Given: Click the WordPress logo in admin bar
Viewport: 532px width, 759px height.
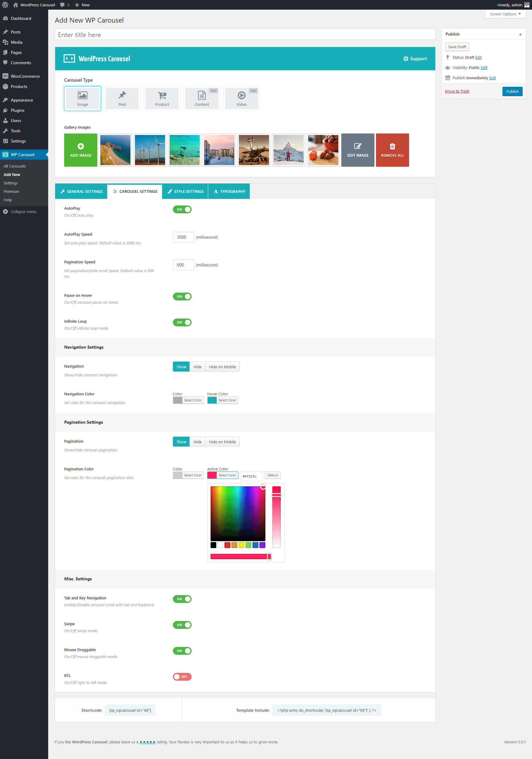Looking at the screenshot, I should click(5, 5).
